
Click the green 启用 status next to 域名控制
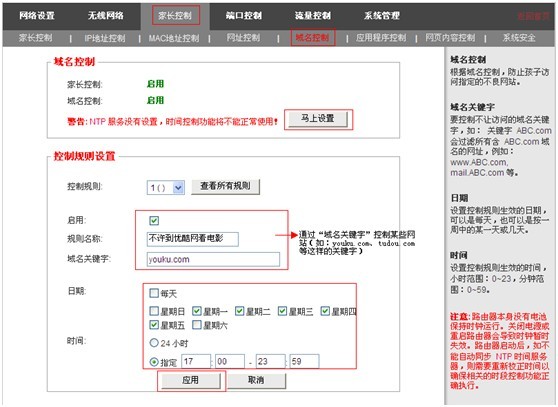(156, 100)
